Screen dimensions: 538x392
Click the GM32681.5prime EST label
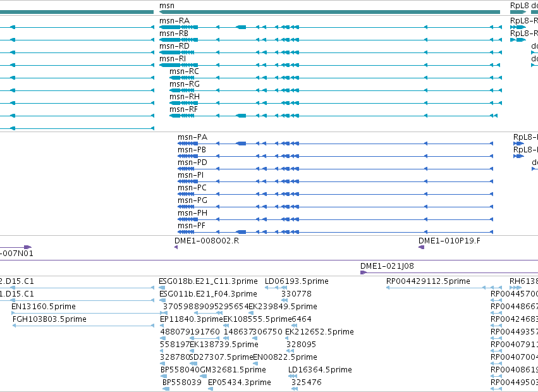pyautogui.click(x=233, y=371)
